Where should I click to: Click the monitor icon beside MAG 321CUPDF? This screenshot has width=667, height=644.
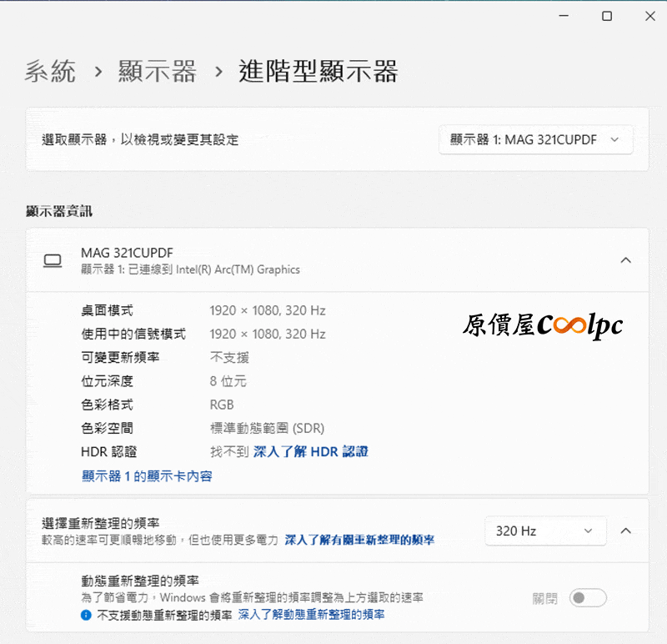[53, 261]
